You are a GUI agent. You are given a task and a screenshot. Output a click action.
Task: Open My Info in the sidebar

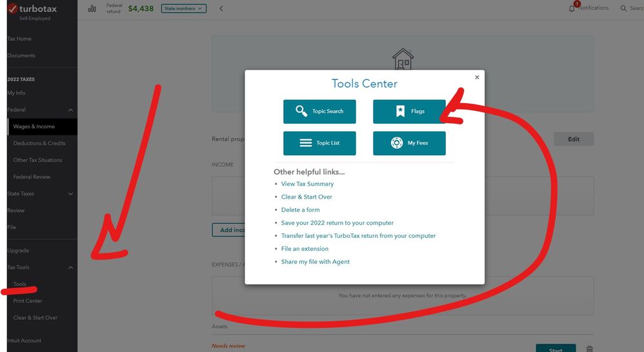(16, 93)
